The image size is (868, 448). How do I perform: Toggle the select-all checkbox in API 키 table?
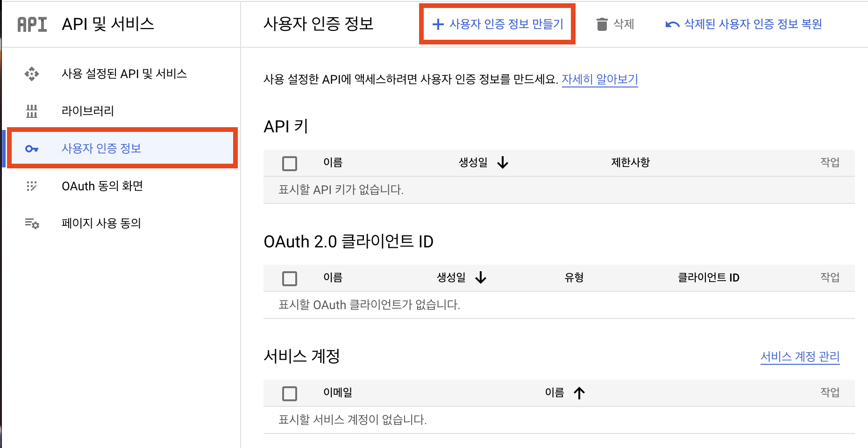[x=290, y=164]
